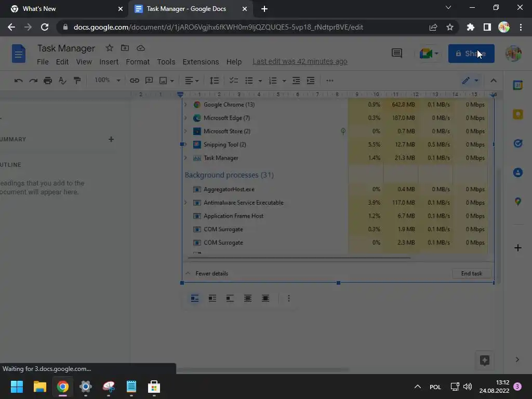Open the Insert menu
Screen dimensions: 532x399
click(x=109, y=62)
